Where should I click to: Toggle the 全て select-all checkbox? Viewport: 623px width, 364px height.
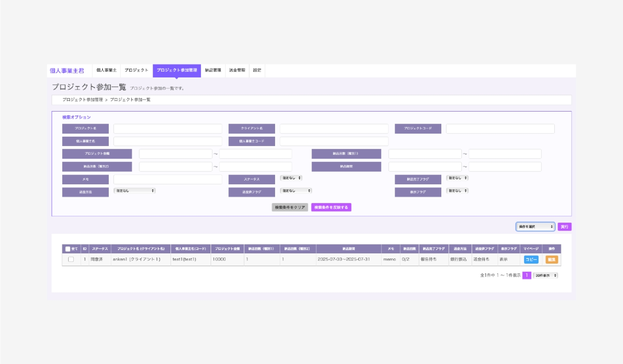[x=68, y=249]
